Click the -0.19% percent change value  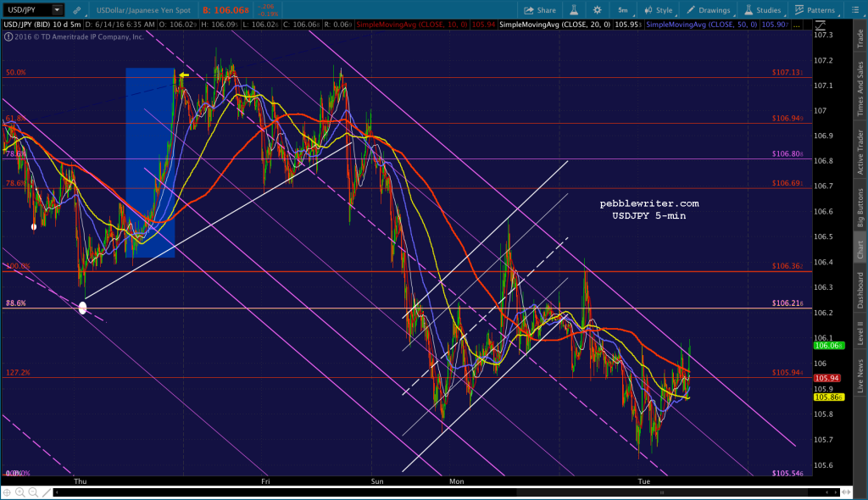pos(269,14)
